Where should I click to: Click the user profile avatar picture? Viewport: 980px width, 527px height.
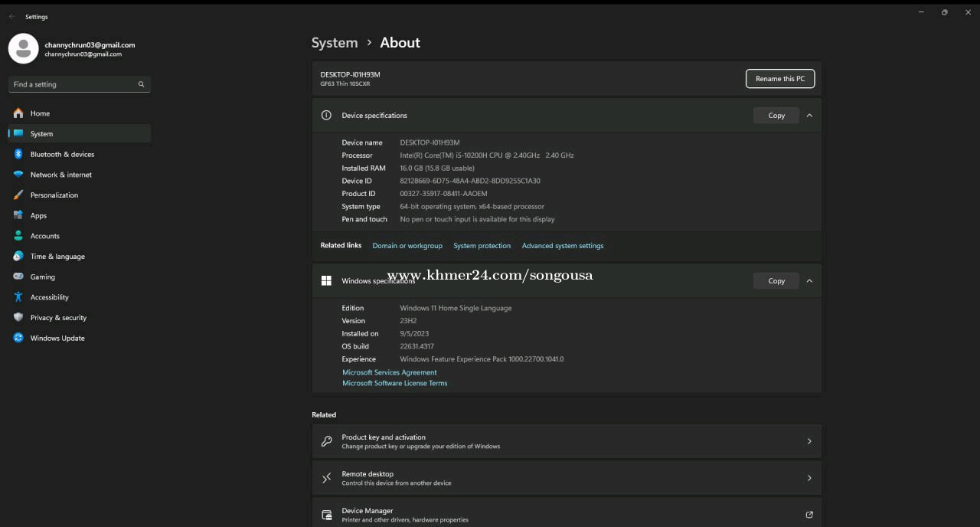tap(24, 49)
